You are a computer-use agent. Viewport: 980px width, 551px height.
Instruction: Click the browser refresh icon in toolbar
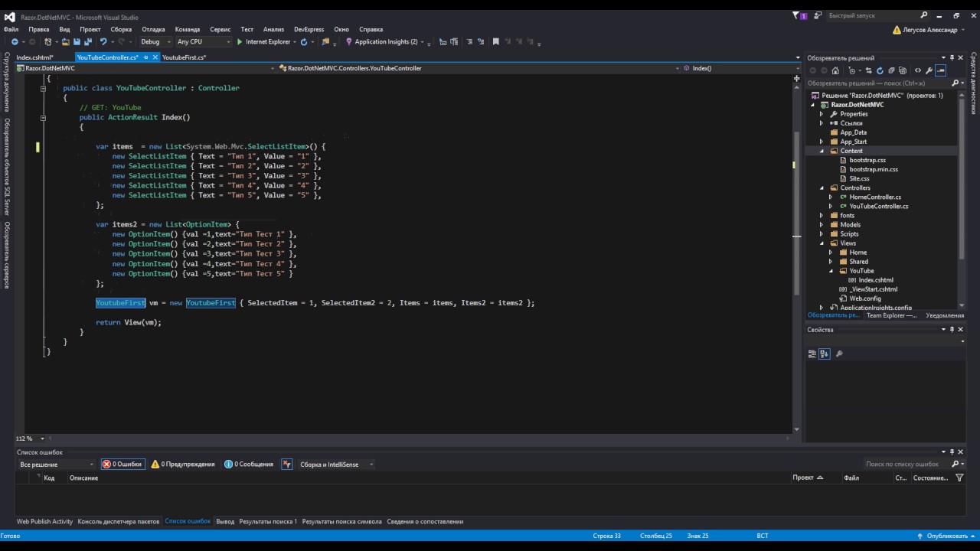point(304,41)
